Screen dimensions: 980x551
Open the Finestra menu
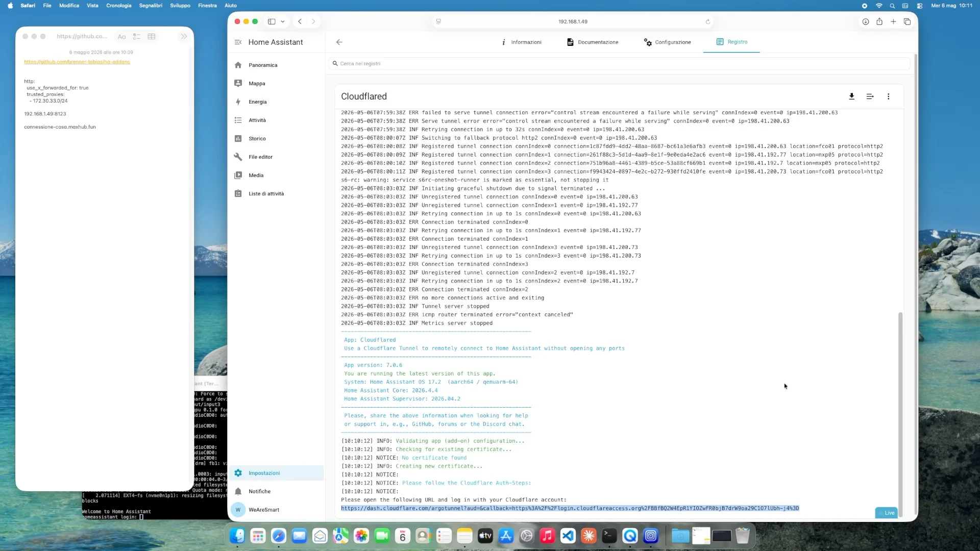[x=207, y=6]
